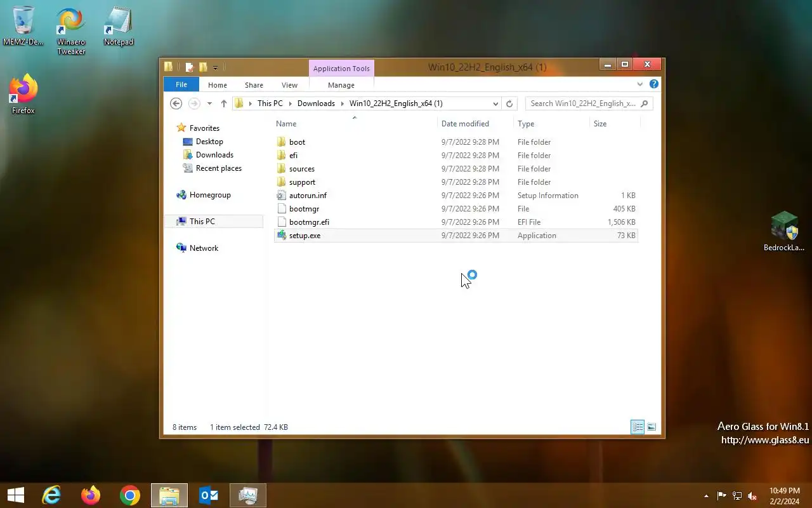Image resolution: width=812 pixels, height=508 pixels.
Task: Select the autorun.inf file
Action: pos(456,196)
